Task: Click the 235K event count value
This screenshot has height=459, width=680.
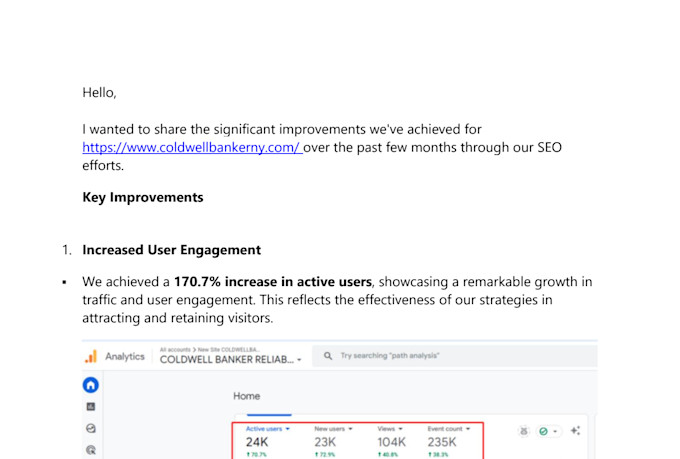Action: [x=442, y=442]
